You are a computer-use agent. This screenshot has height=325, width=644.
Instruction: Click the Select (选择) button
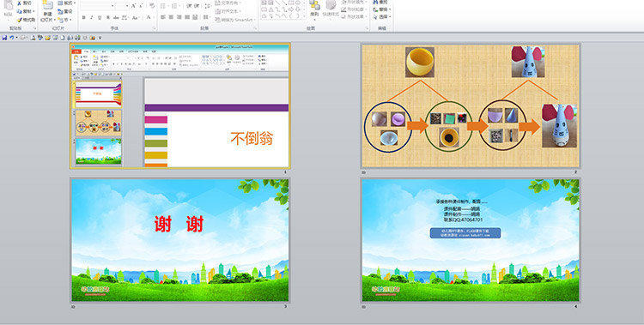(x=383, y=17)
